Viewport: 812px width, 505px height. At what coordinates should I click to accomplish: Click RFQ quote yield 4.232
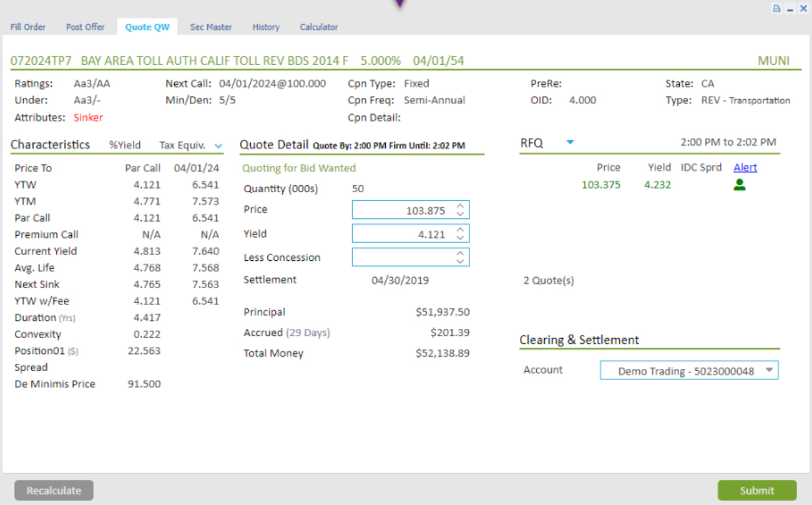point(657,185)
